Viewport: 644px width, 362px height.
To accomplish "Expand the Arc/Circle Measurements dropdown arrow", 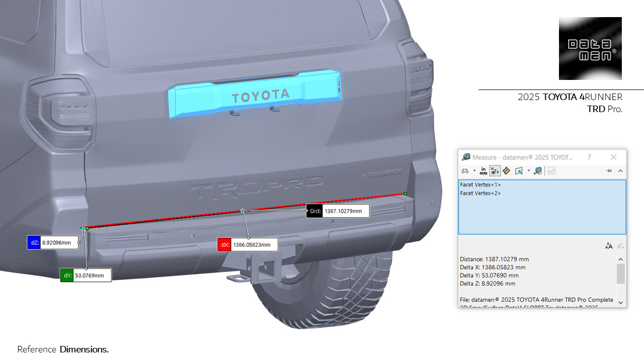I will point(474,171).
